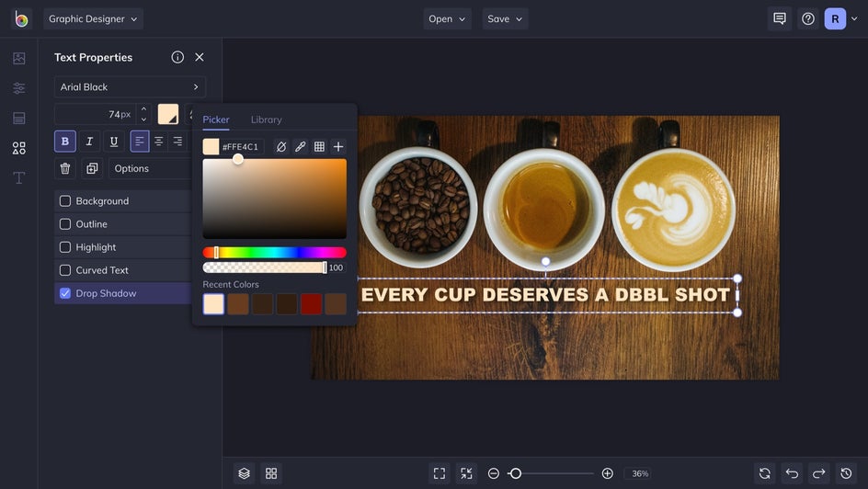Open the Image Manager sidebar icon
868x489 pixels.
(18, 58)
